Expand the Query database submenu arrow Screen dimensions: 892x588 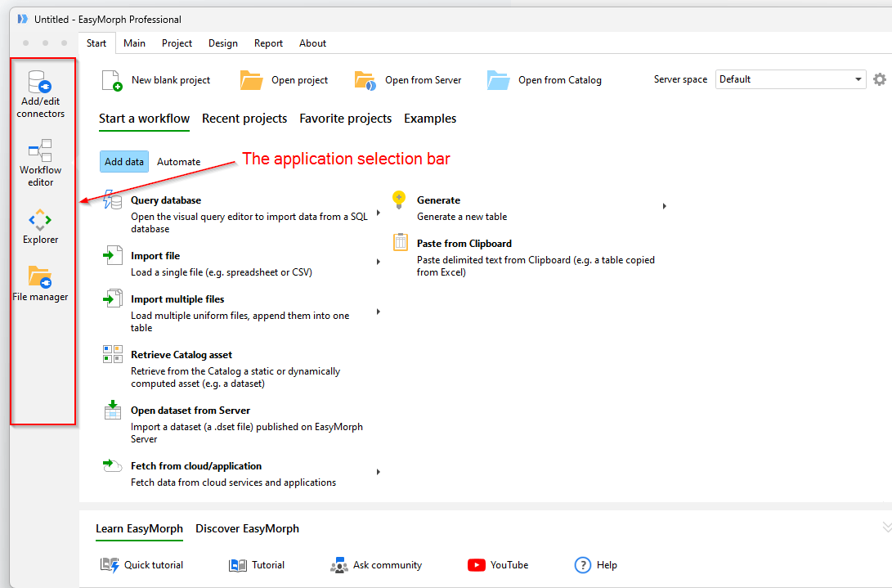point(379,213)
